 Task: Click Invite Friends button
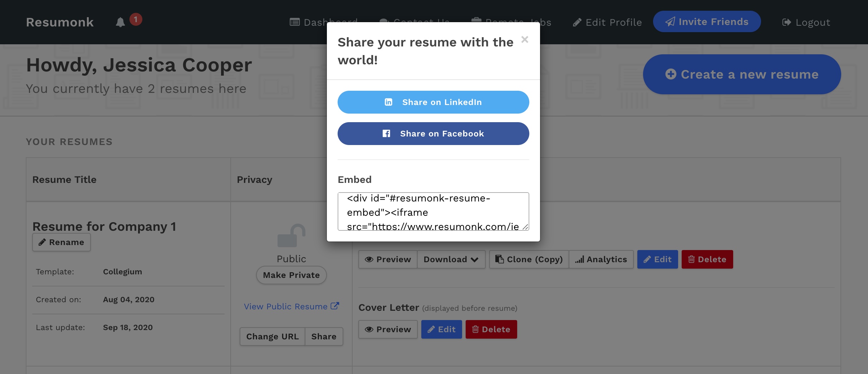click(x=707, y=21)
